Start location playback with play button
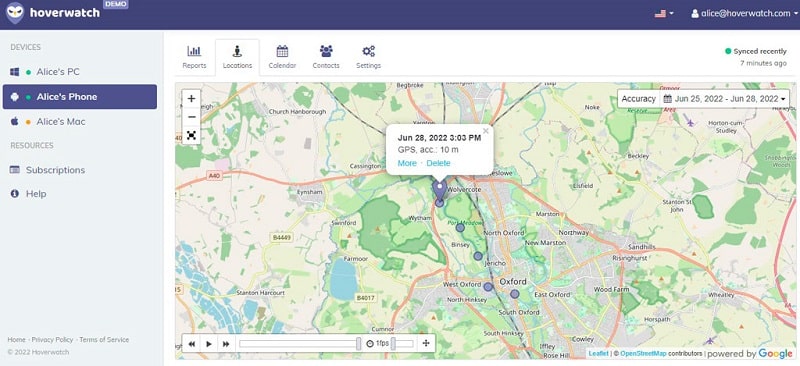800x366 pixels. click(x=209, y=344)
